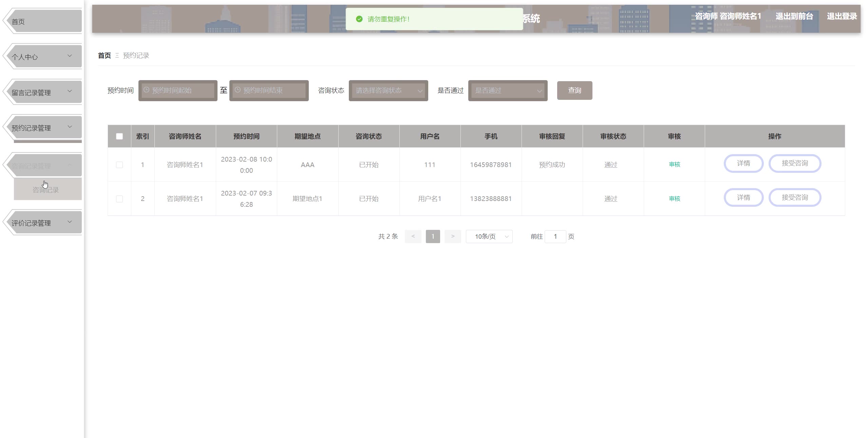Go to next page arrow
Screen dimensions: 868x438
pos(453,236)
